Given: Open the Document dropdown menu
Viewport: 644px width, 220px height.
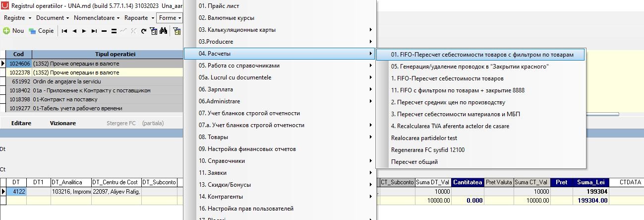Looking at the screenshot, I should tap(53, 18).
